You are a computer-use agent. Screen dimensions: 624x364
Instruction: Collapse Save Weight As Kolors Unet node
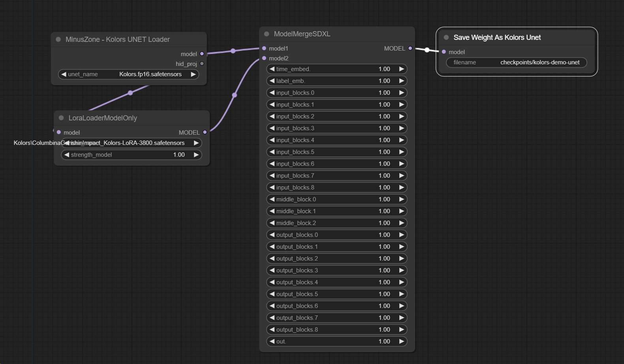tap(446, 38)
